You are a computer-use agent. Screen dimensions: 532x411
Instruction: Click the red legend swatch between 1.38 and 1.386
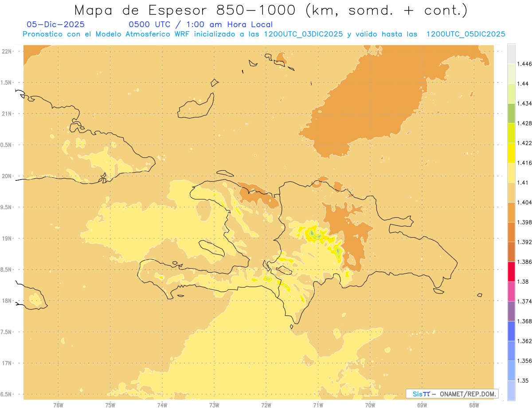[511, 271]
